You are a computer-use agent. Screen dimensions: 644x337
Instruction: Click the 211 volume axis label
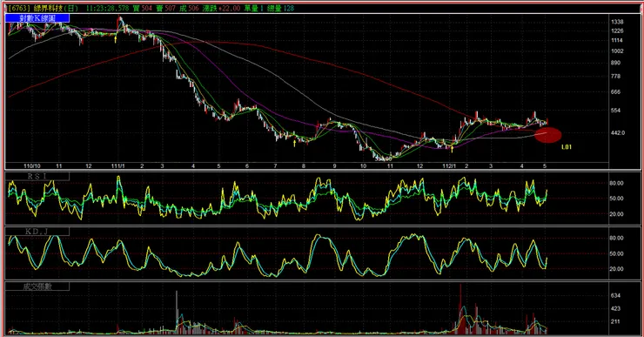[615, 322]
